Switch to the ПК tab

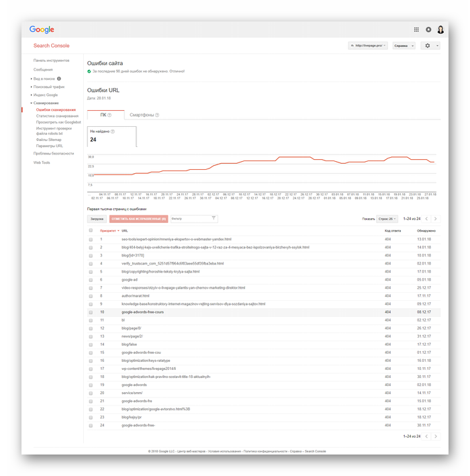click(x=105, y=115)
